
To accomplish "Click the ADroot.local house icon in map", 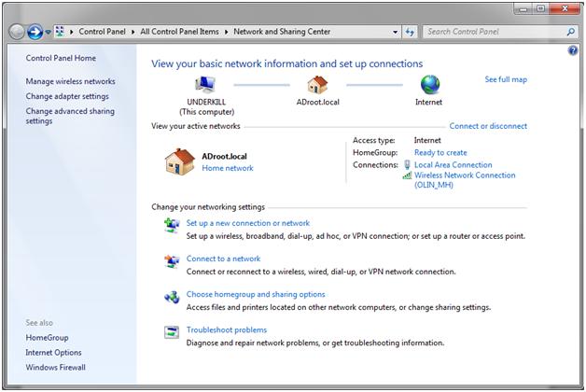I will point(318,85).
